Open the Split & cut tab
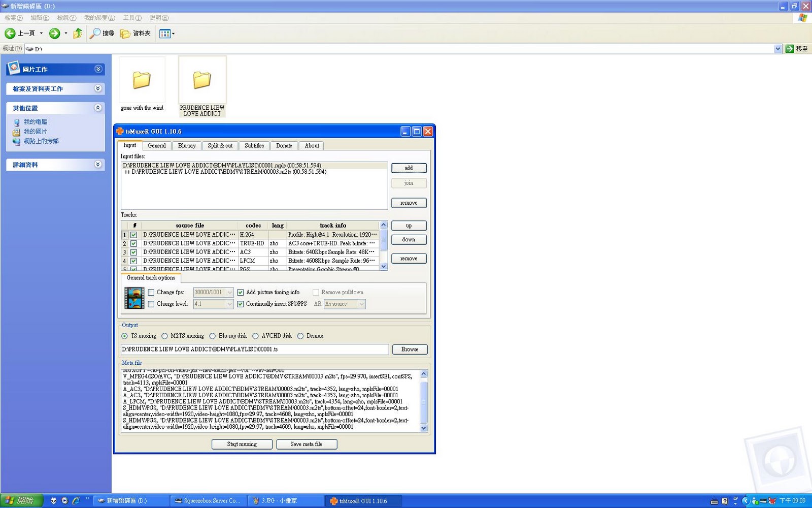 click(220, 146)
